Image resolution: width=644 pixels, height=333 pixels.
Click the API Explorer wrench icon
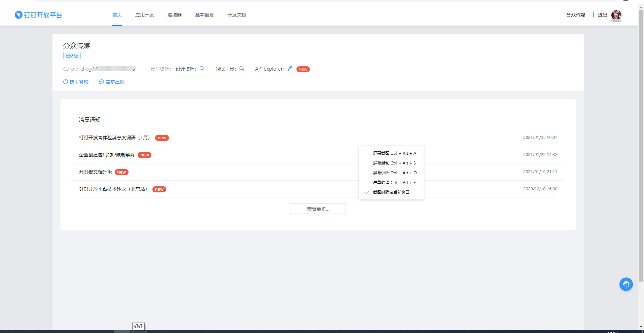(290, 69)
